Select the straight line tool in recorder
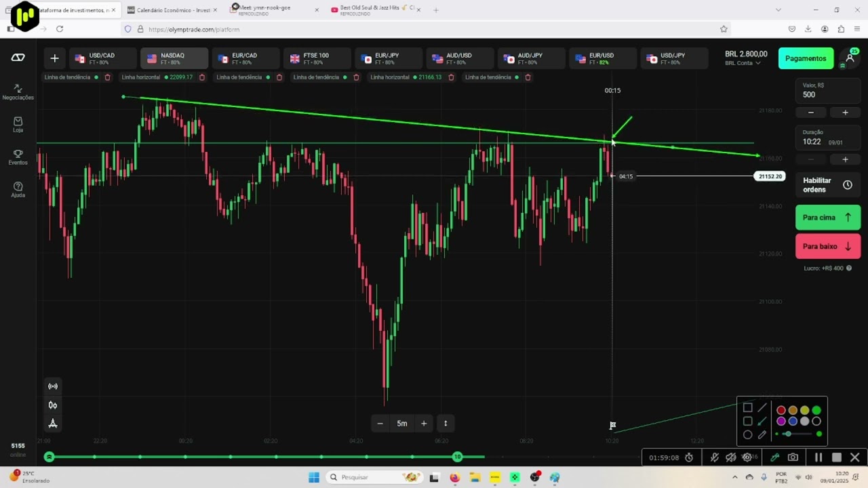This screenshot has height=488, width=868. tap(762, 408)
